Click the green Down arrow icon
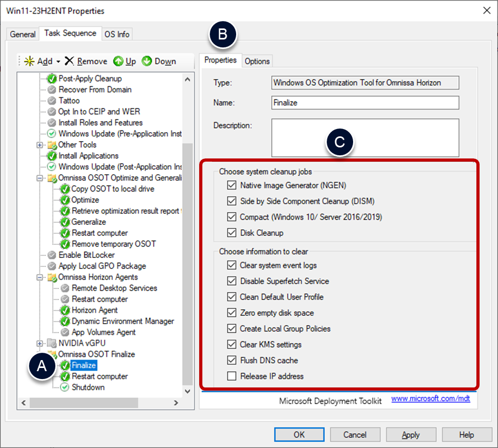This screenshot has height=448, width=498. [x=147, y=62]
